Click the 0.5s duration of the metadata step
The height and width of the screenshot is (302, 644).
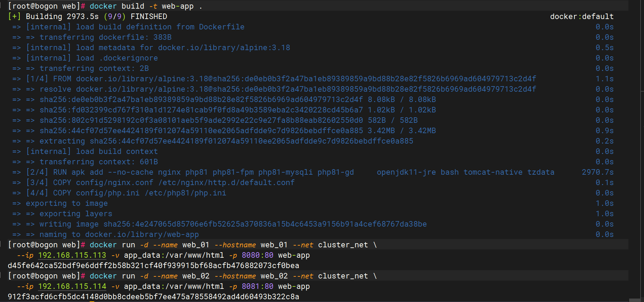[x=605, y=48]
